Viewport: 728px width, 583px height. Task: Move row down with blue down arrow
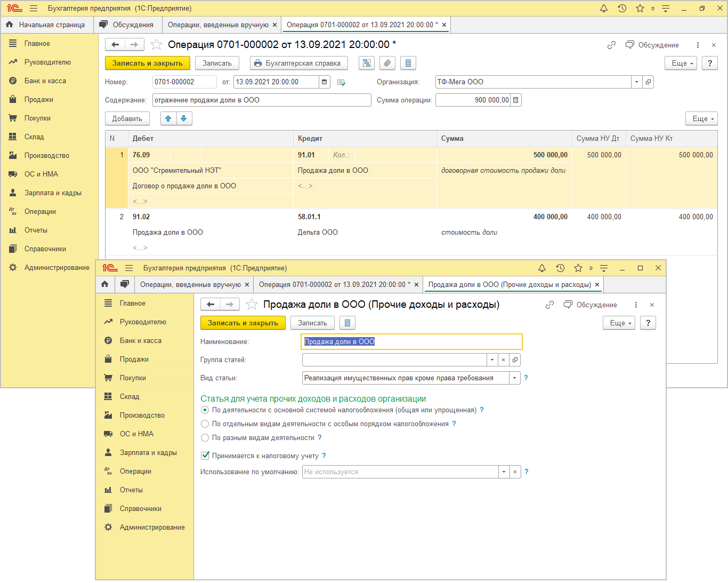pyautogui.click(x=184, y=118)
